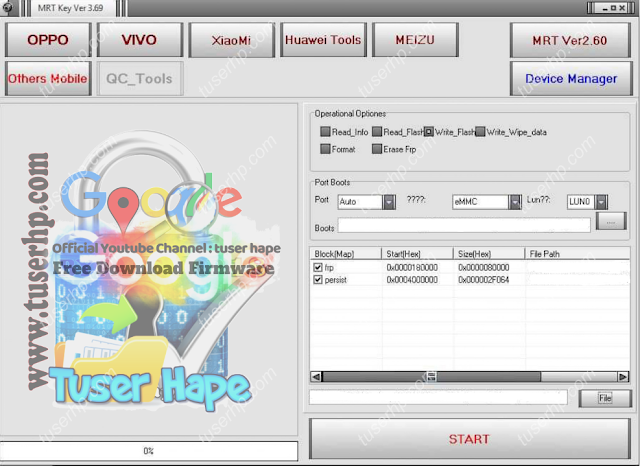Click the File Path column header
The height and width of the screenshot is (466, 640).
point(577,254)
